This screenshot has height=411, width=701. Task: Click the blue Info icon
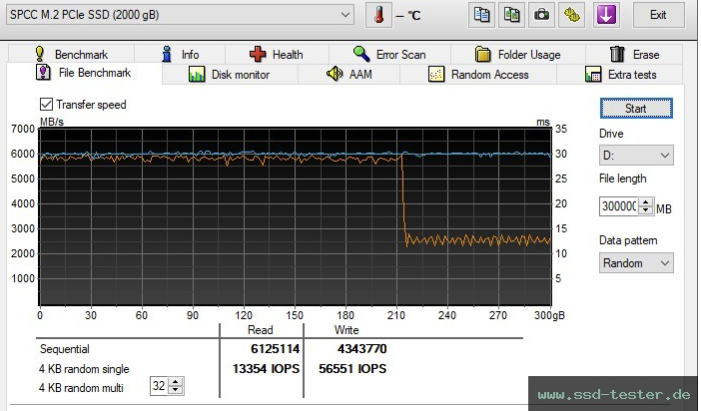pyautogui.click(x=167, y=54)
